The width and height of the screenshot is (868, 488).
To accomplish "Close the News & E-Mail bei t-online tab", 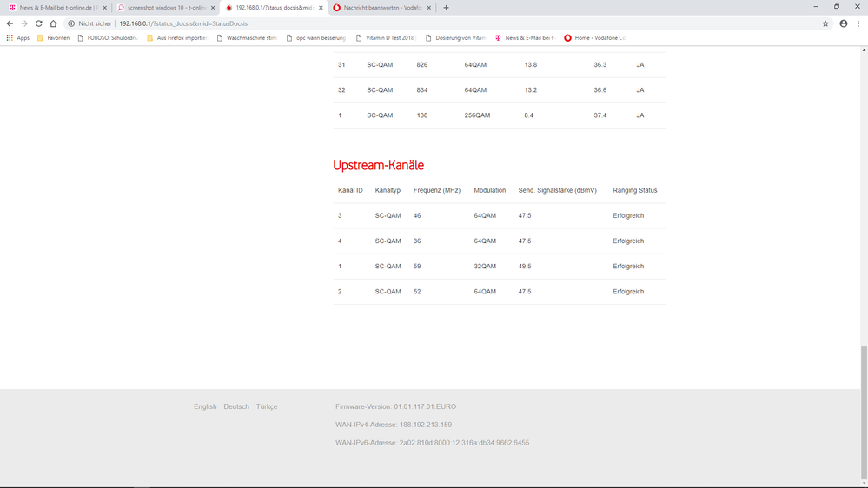I will (104, 8).
